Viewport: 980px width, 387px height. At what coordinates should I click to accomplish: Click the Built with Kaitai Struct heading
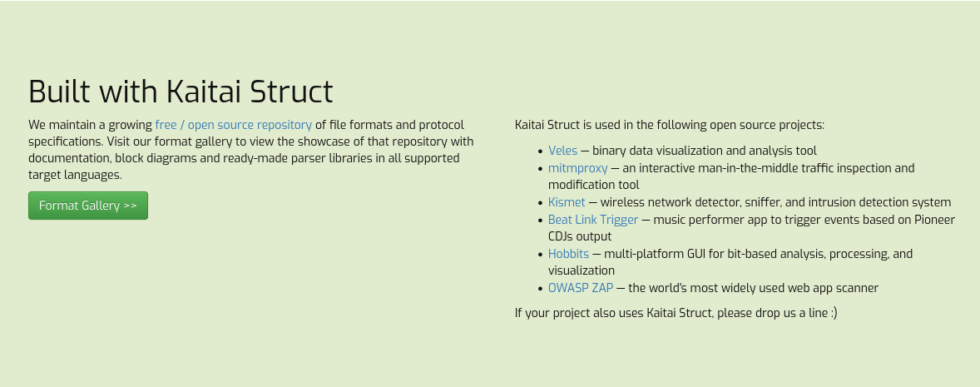tap(181, 92)
